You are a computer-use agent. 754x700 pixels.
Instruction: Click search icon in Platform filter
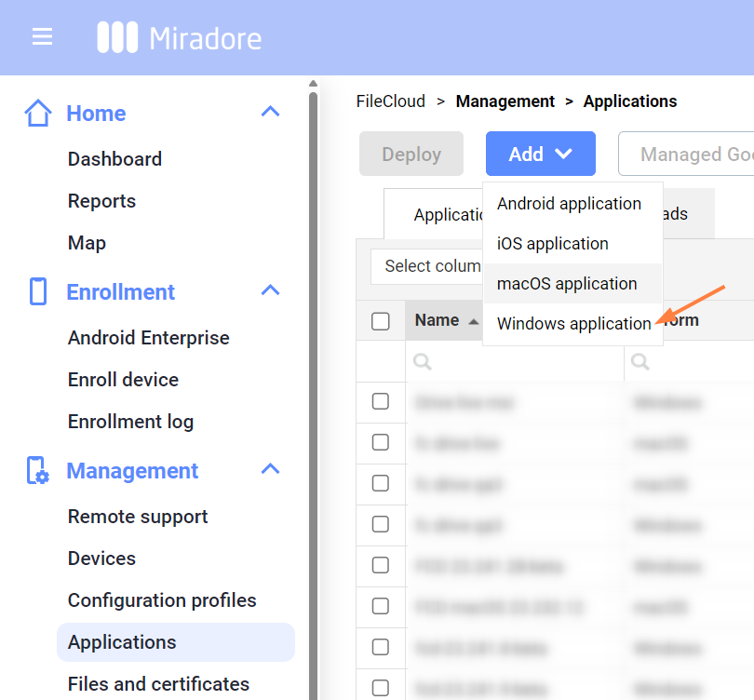[x=641, y=362]
